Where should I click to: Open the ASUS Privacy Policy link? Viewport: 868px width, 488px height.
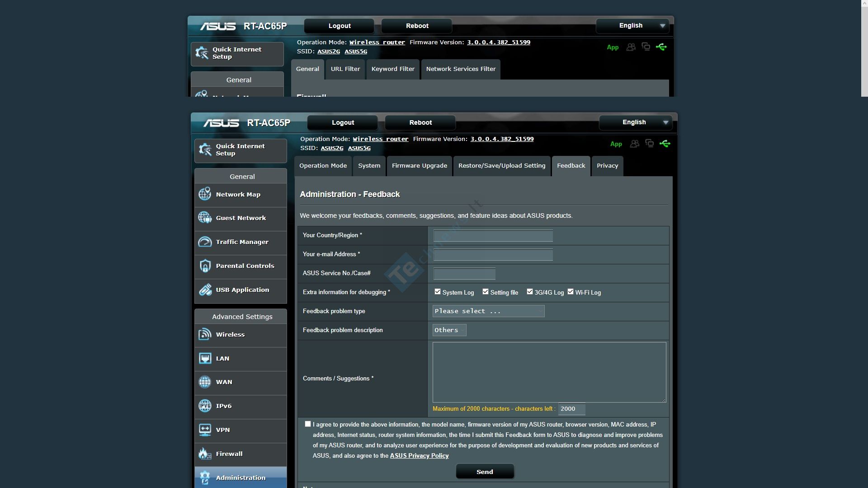[419, 455]
